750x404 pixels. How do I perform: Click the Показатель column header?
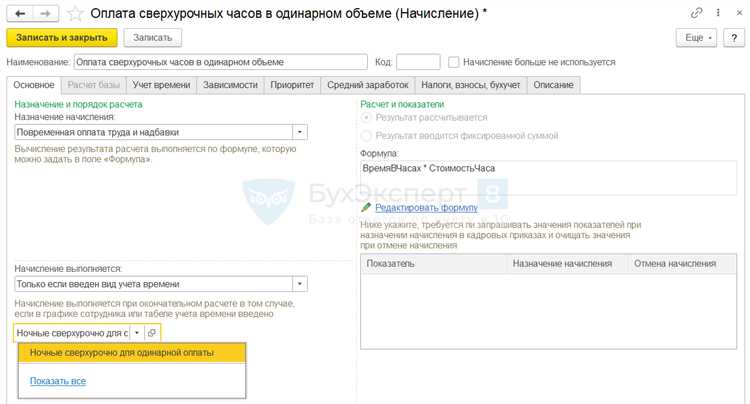click(433, 263)
